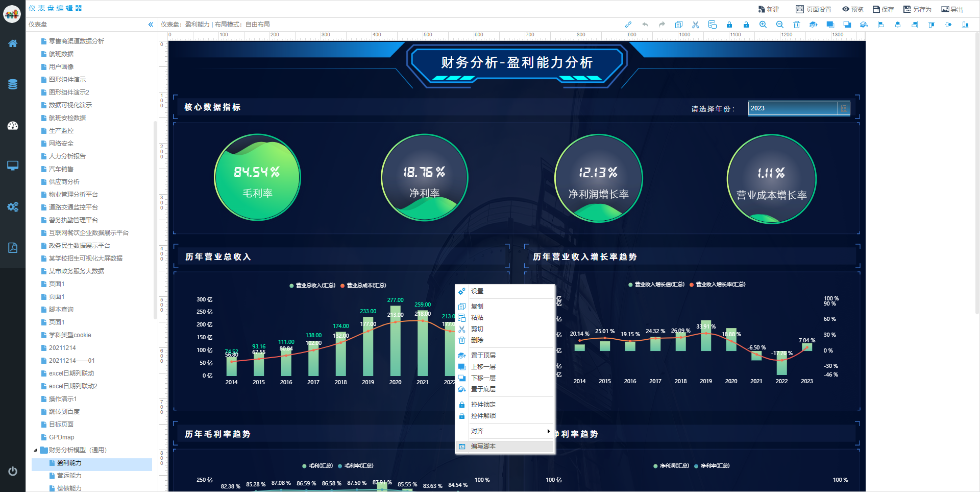This screenshot has height=492, width=980.
Task: Open 道路交通监控平台 dashboard
Action: click(73, 207)
